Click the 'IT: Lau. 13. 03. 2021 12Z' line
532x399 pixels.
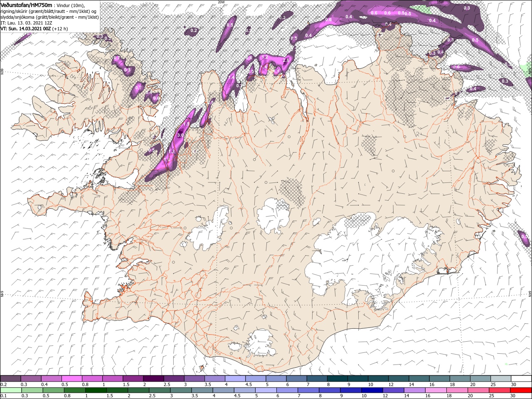tap(26, 23)
